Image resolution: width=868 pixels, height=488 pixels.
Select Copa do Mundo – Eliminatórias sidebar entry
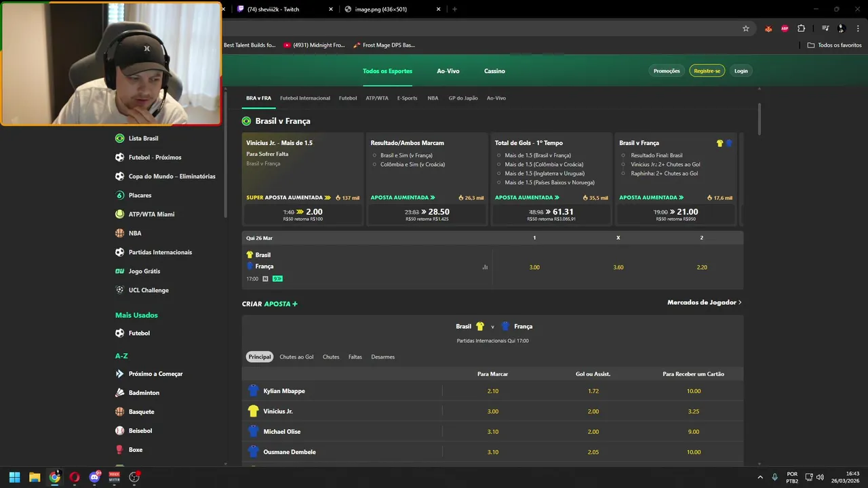(165, 176)
